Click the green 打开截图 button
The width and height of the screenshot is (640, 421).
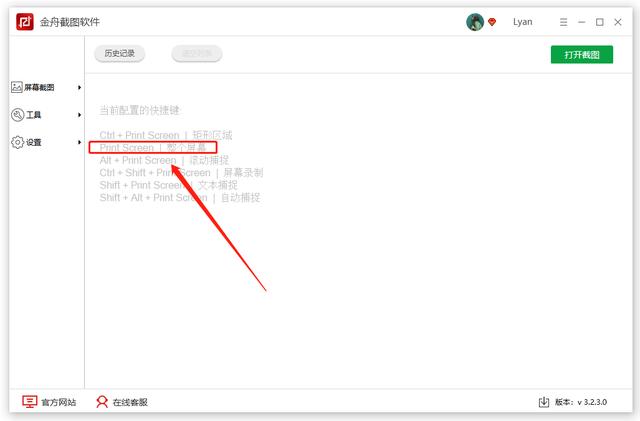tap(581, 54)
